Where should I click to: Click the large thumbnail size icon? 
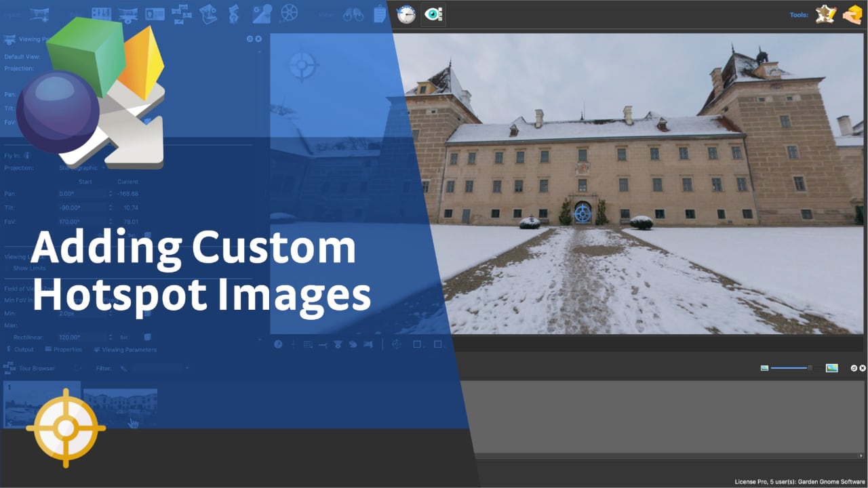pos(832,368)
